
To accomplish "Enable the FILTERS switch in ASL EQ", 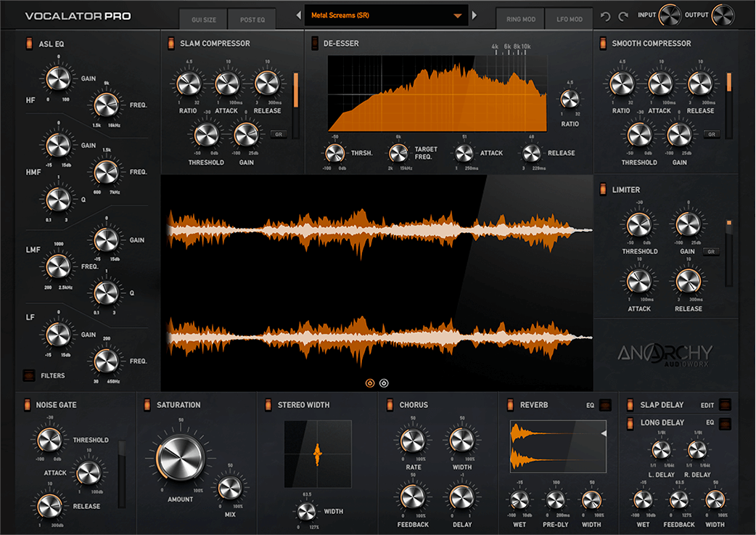I will [29, 375].
